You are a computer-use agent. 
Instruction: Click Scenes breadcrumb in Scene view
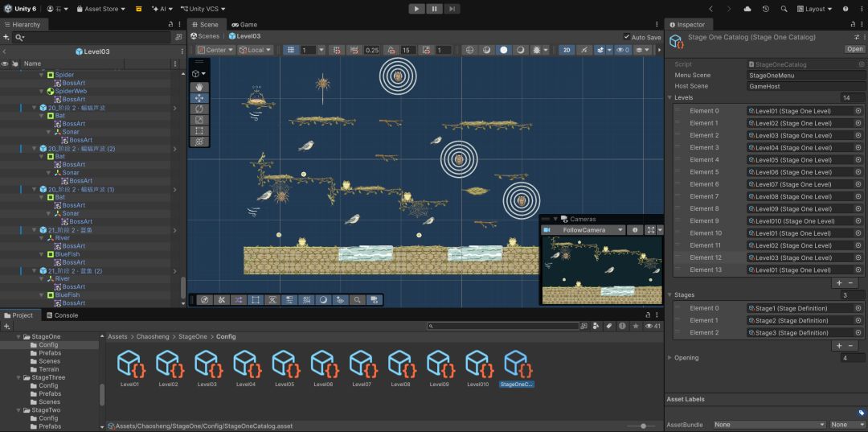click(205, 36)
